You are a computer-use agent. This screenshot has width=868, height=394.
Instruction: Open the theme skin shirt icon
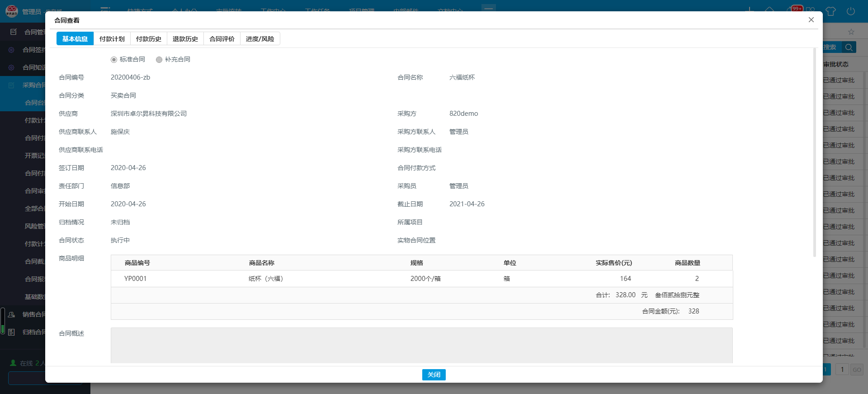click(830, 11)
